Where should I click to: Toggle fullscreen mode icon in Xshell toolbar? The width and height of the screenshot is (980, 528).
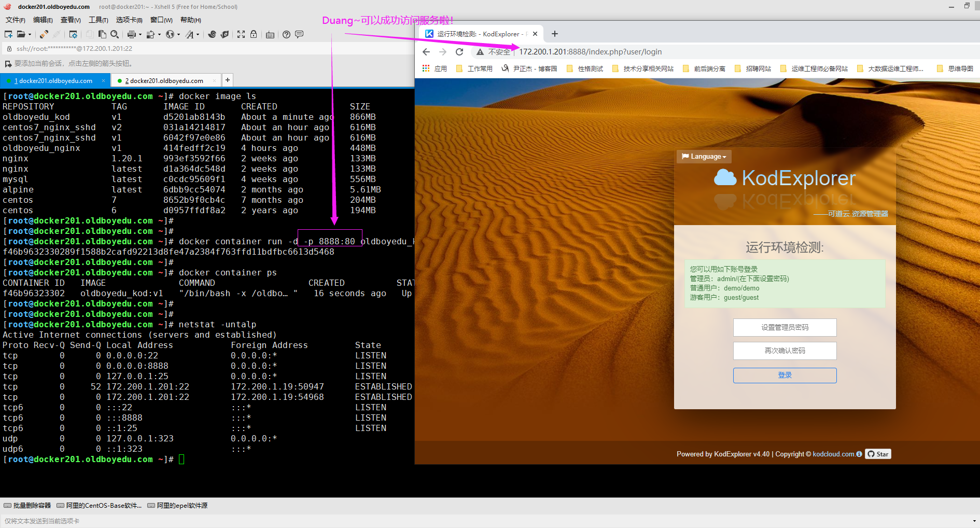241,34
